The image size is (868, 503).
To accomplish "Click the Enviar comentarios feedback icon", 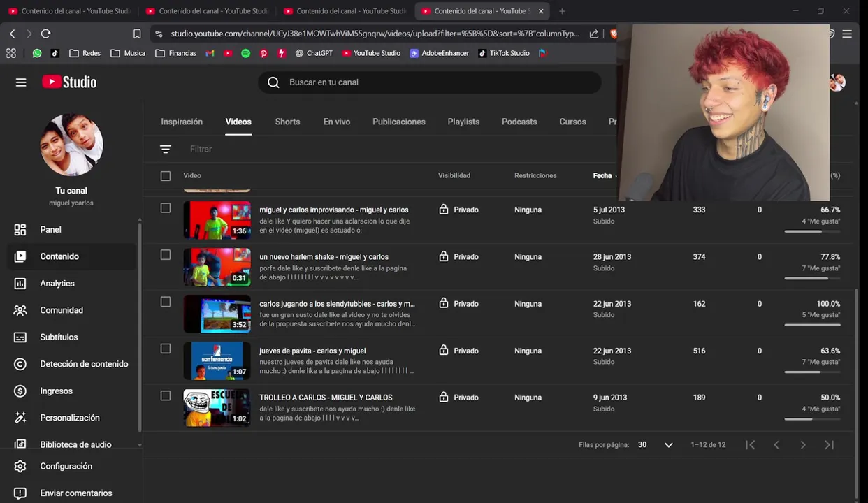I will click(20, 493).
